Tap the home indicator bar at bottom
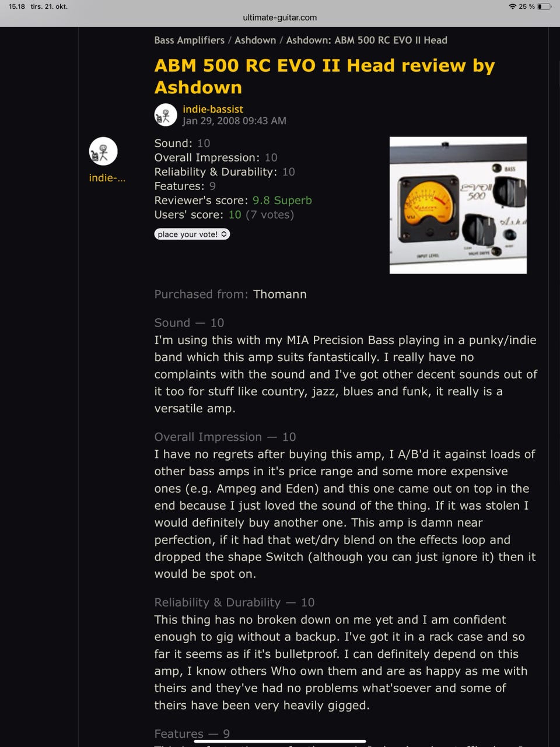This screenshot has width=560, height=747. click(280, 741)
